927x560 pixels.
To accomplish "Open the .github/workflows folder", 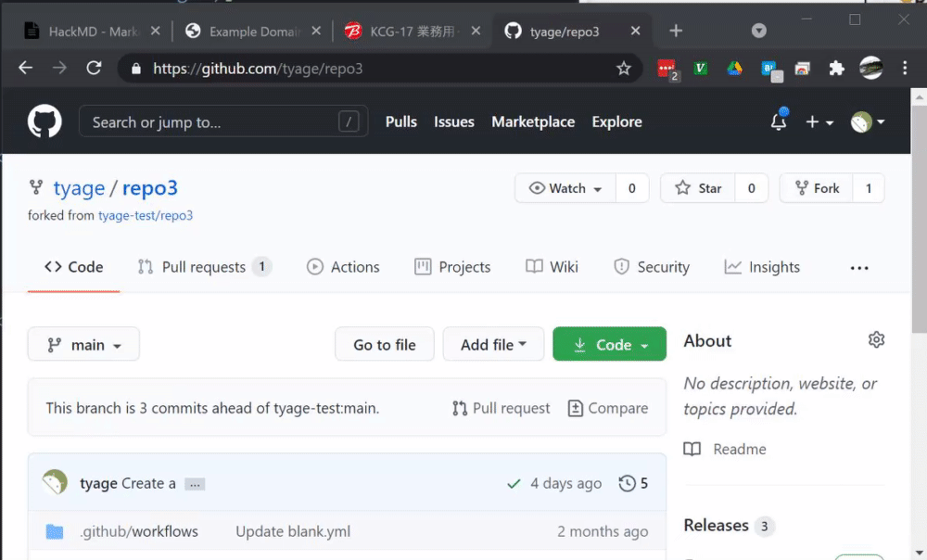I will 139,531.
